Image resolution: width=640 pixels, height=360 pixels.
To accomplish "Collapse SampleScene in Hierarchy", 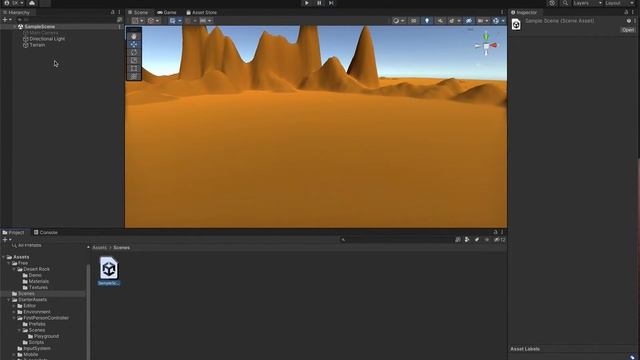I will [15, 27].
